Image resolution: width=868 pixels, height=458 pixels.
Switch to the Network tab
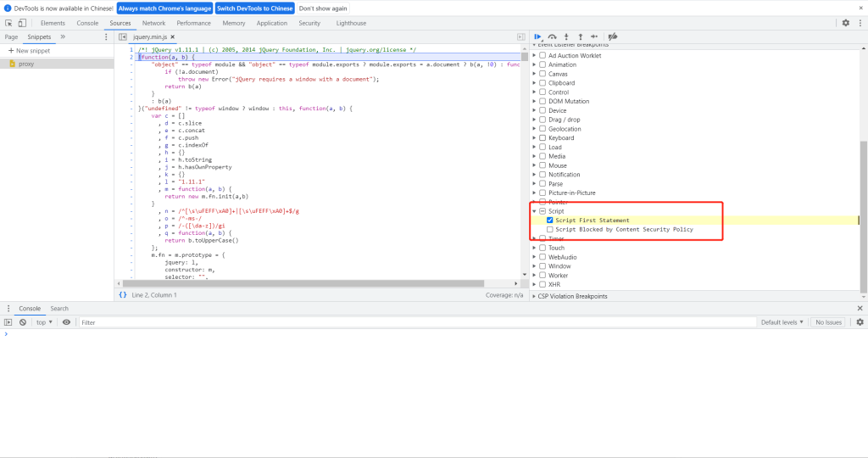pyautogui.click(x=153, y=23)
